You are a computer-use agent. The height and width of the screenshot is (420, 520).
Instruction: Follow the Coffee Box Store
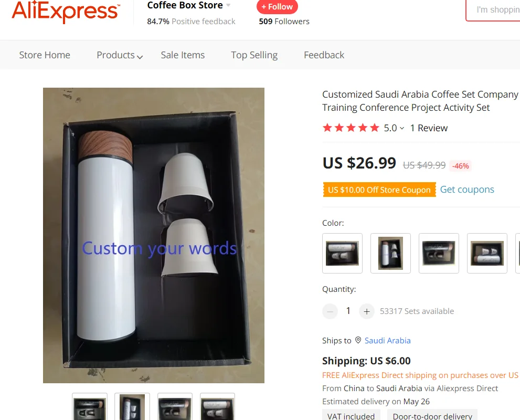(277, 7)
